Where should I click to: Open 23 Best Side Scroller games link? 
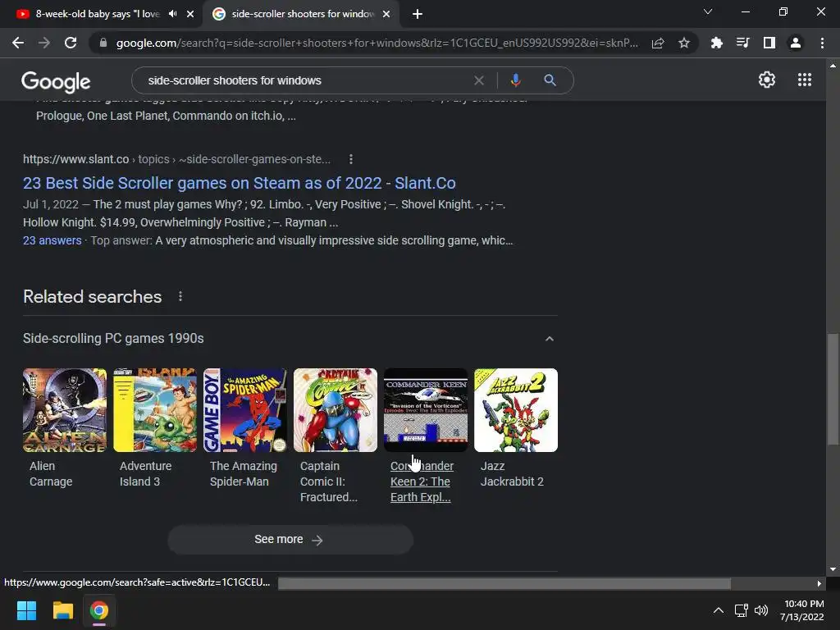pyautogui.click(x=240, y=183)
